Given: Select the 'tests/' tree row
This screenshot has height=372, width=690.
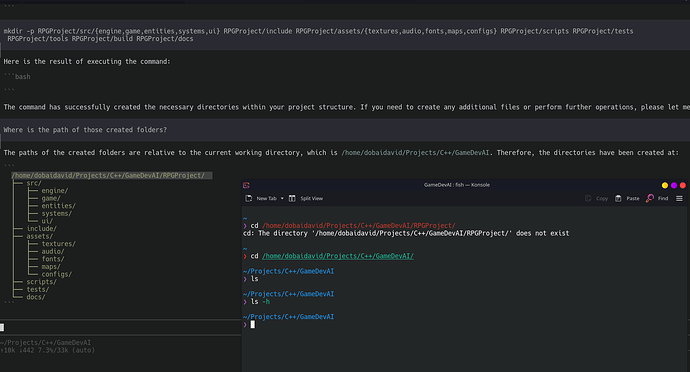Looking at the screenshot, I should (x=37, y=289).
